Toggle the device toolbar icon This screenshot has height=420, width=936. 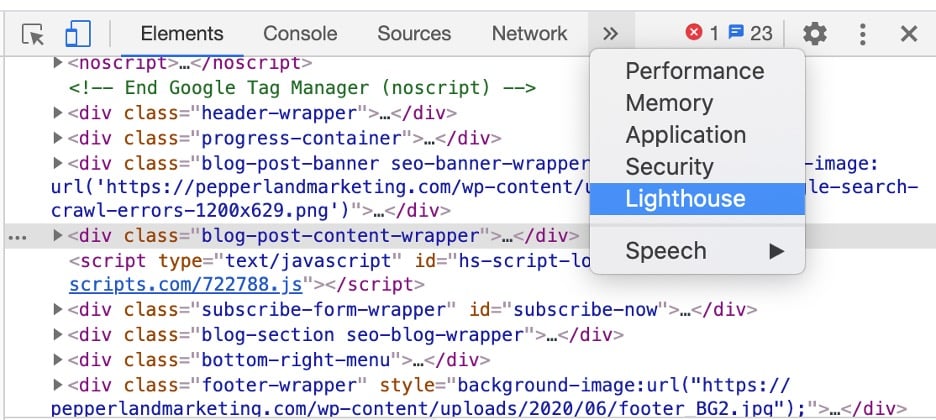(78, 34)
